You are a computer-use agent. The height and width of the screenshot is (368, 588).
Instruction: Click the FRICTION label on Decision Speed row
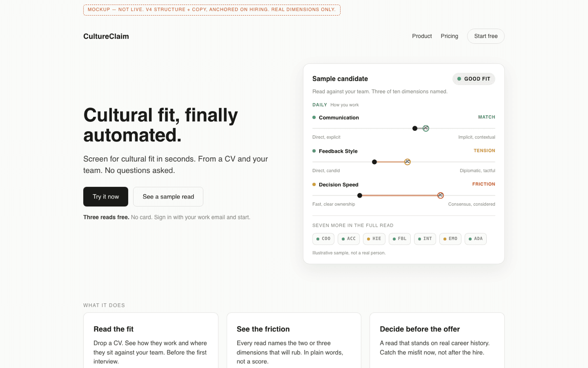coord(483,184)
